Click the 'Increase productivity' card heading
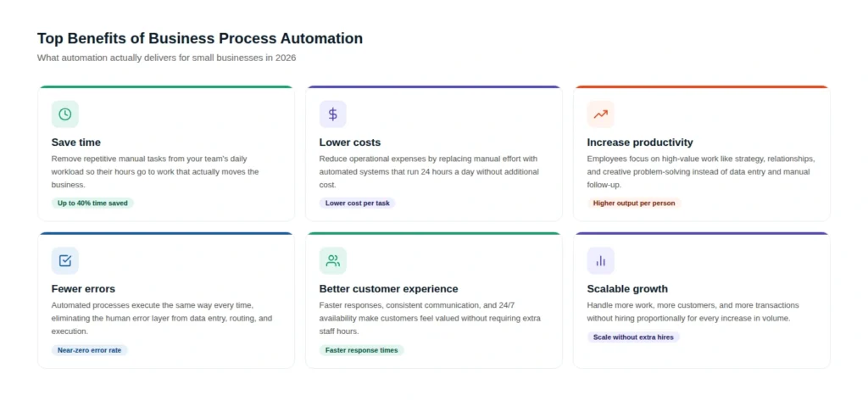Viewport: 868px width, 401px height. [x=640, y=142]
